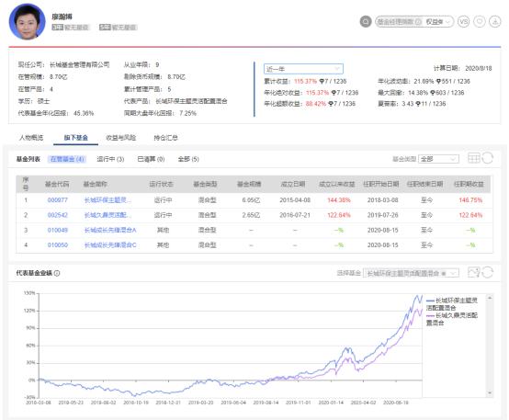Switch to the 持仓汇总 tab
Image resolution: width=509 pixels, height=420 pixels.
(x=166, y=138)
